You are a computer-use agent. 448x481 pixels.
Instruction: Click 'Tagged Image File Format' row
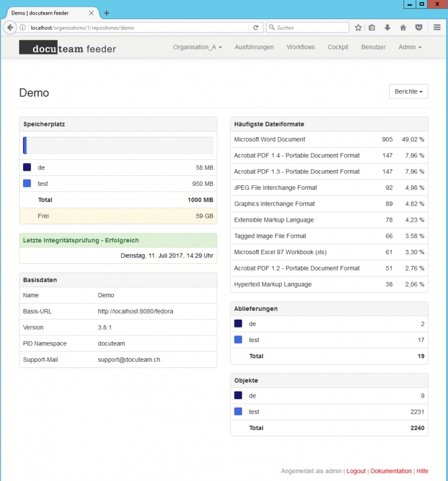click(329, 236)
